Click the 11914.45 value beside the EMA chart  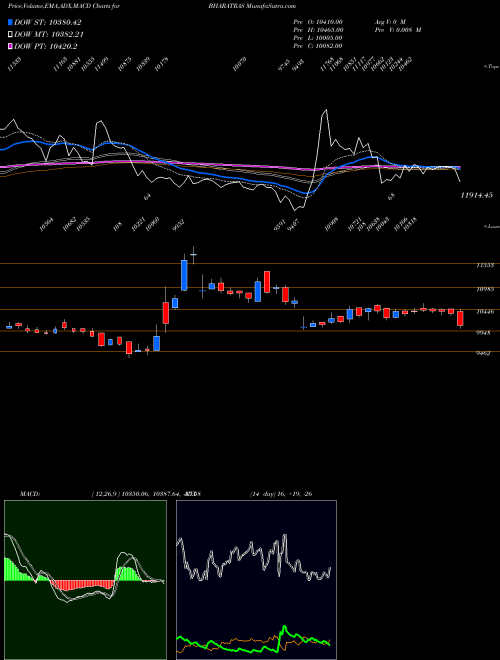pyautogui.click(x=476, y=195)
